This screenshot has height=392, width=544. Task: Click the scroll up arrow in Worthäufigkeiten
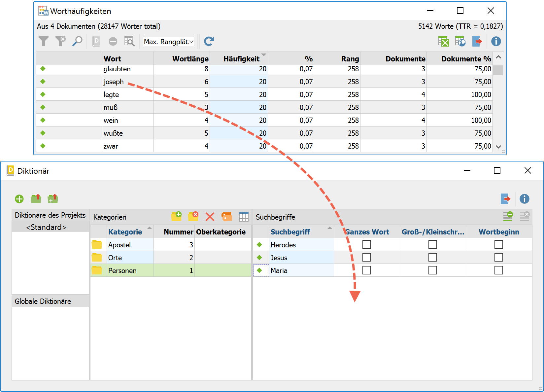coord(498,57)
